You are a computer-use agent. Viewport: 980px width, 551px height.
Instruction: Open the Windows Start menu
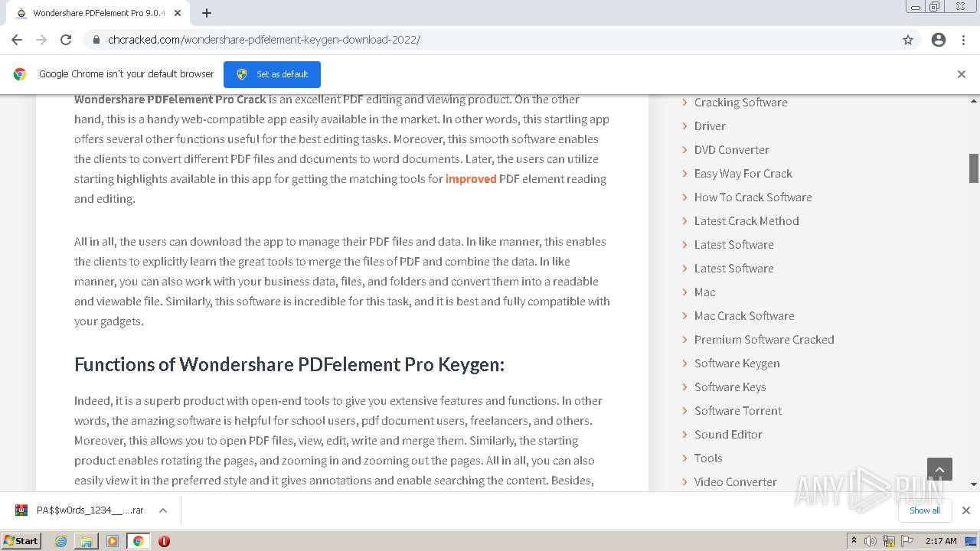21,540
